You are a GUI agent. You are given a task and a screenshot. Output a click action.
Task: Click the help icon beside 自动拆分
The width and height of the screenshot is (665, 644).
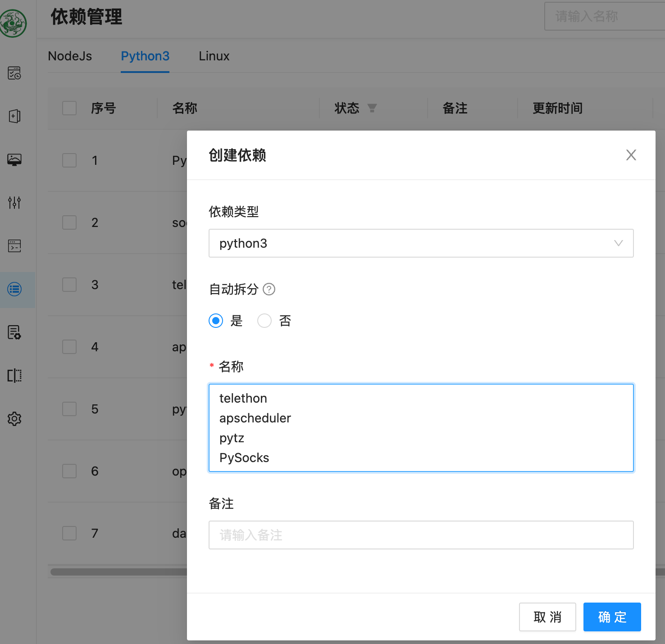pos(269,289)
